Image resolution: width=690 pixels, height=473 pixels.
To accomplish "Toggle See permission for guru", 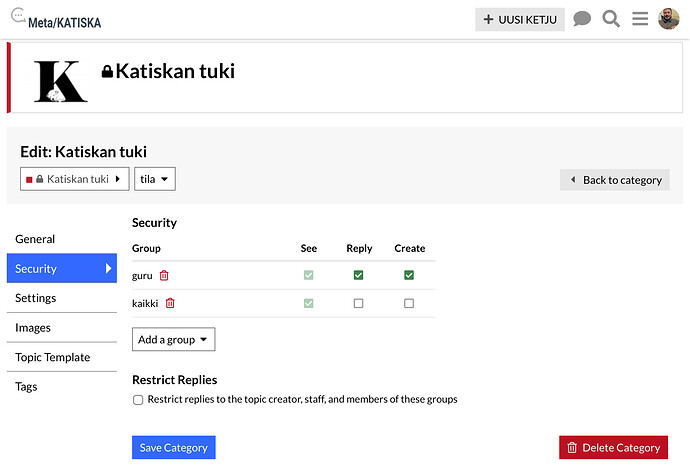I will [308, 275].
